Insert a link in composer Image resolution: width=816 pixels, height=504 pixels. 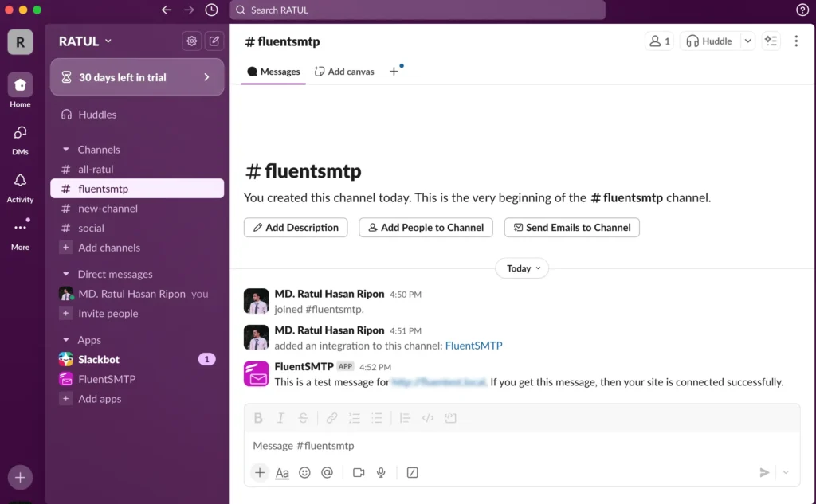click(x=331, y=418)
